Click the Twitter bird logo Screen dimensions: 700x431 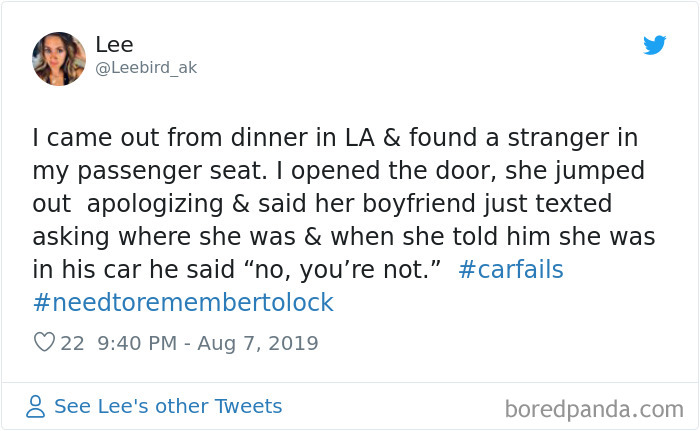click(x=654, y=45)
